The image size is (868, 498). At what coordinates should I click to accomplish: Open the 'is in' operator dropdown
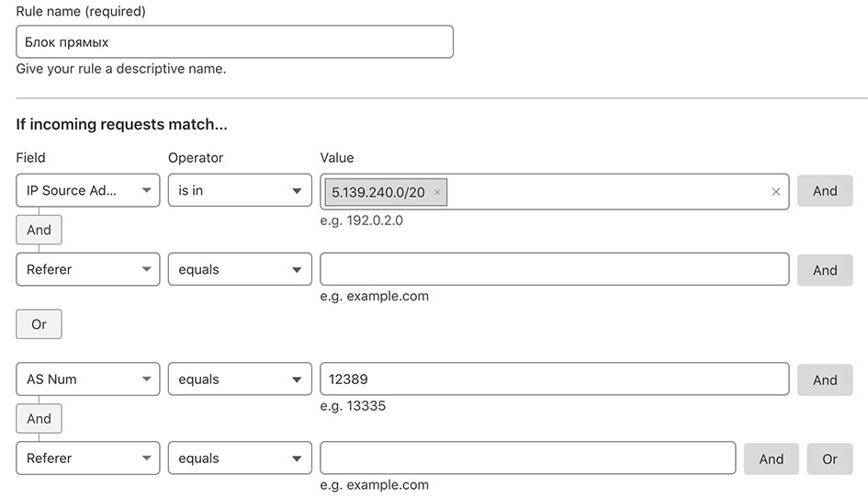(x=240, y=191)
